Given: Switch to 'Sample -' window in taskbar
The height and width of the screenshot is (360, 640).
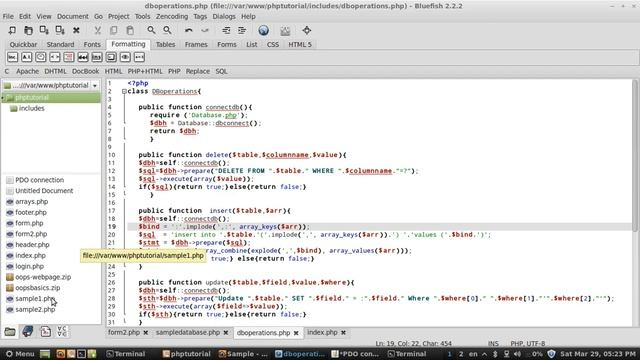Looking at the screenshot, I should (243, 354).
